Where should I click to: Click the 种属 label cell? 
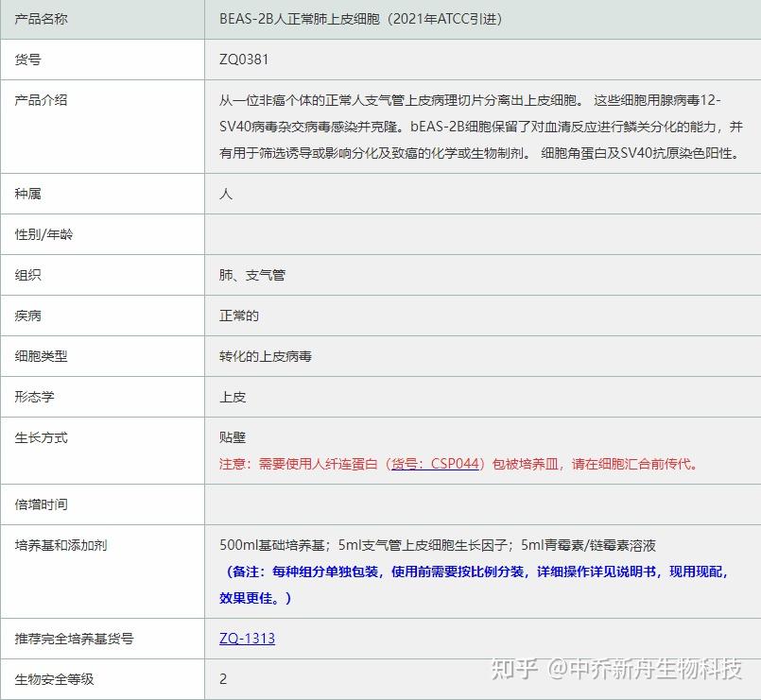(x=31, y=194)
